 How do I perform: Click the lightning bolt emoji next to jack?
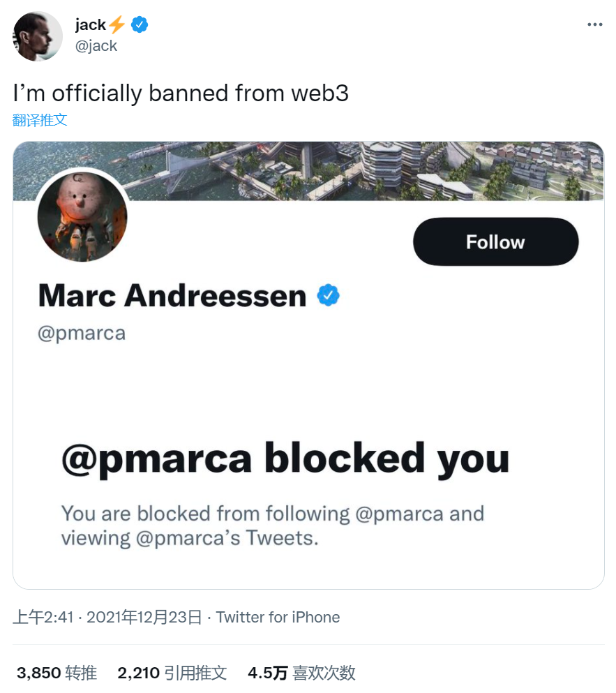117,24
